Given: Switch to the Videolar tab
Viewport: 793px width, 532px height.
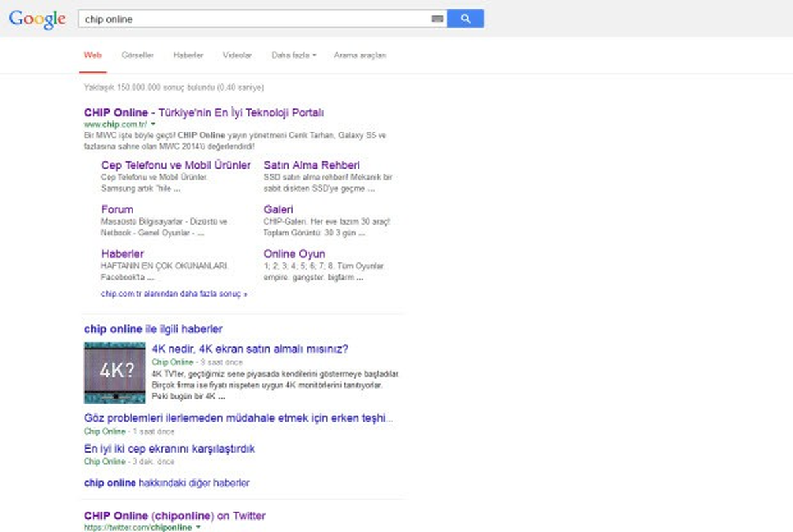Looking at the screenshot, I should point(237,56).
